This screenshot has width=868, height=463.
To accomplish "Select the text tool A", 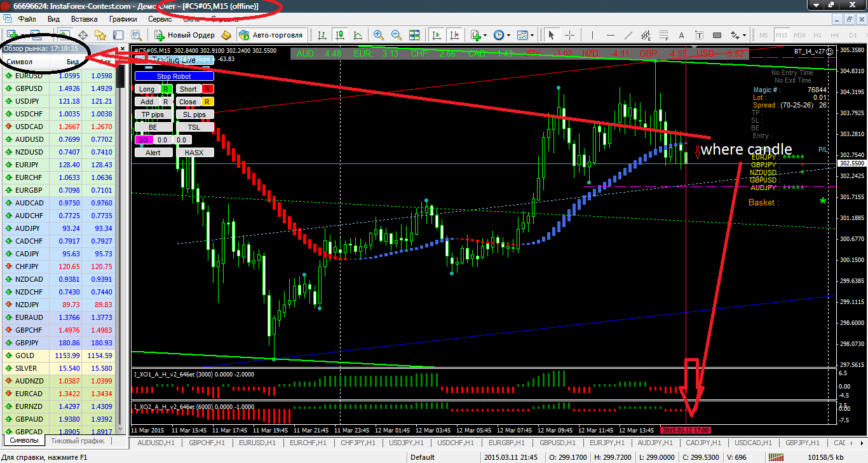I will tap(682, 34).
